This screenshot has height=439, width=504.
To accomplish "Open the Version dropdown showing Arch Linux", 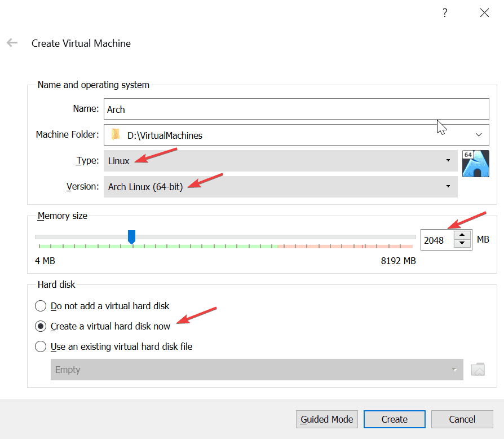I will (281, 187).
